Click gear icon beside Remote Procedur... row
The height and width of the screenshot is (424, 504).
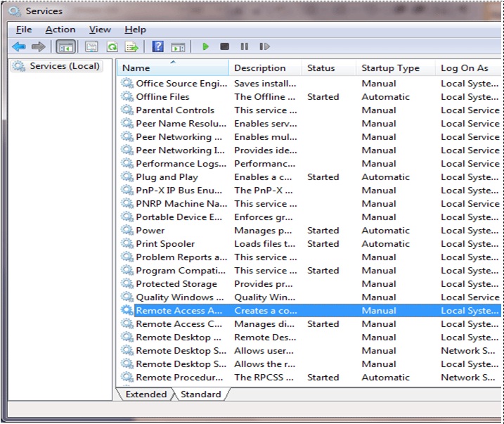pos(127,378)
